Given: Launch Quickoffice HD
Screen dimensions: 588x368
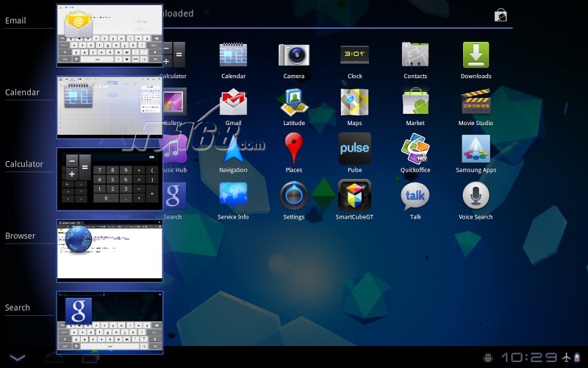Looking at the screenshot, I should pyautogui.click(x=415, y=149).
